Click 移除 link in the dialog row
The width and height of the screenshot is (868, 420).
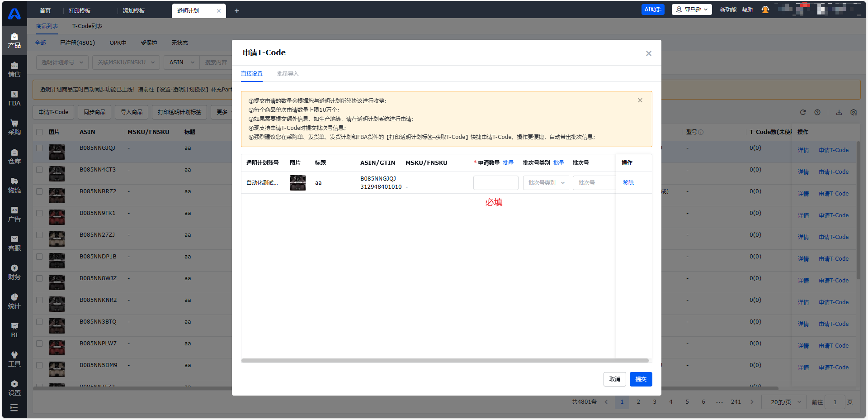click(x=628, y=183)
